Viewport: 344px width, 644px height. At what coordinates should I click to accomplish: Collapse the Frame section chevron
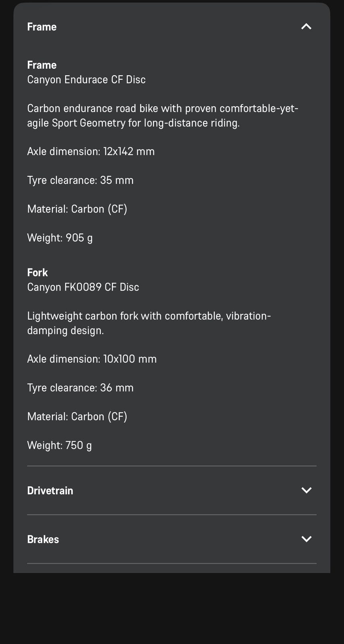306,27
